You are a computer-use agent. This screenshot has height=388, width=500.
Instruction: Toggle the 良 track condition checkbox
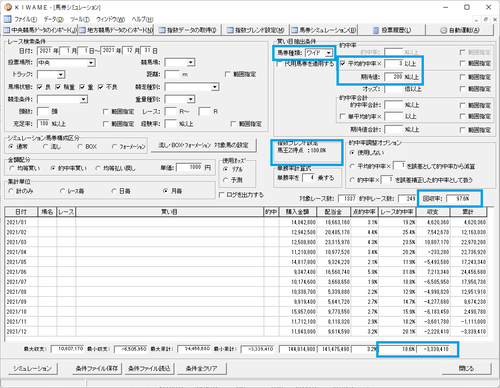(40, 87)
